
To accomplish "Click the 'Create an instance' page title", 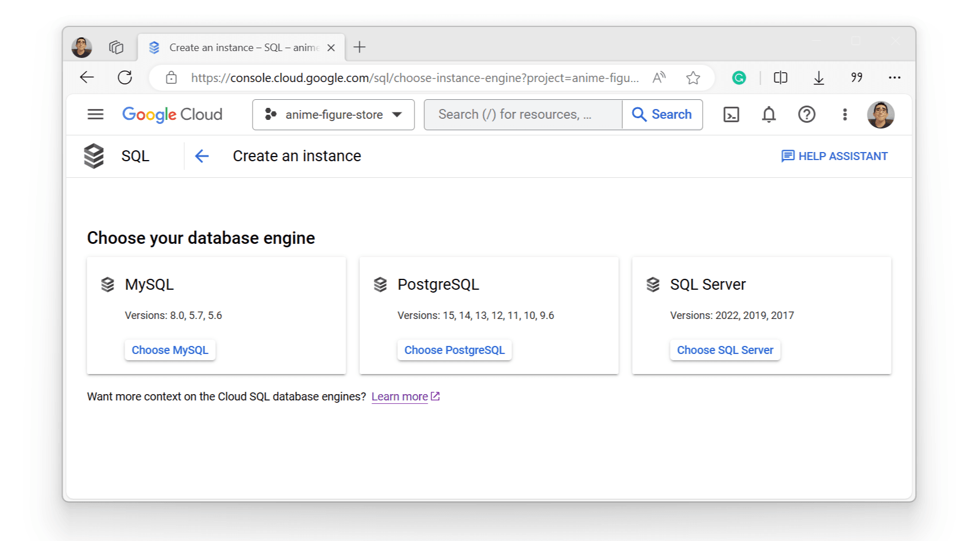I will pos(297,156).
